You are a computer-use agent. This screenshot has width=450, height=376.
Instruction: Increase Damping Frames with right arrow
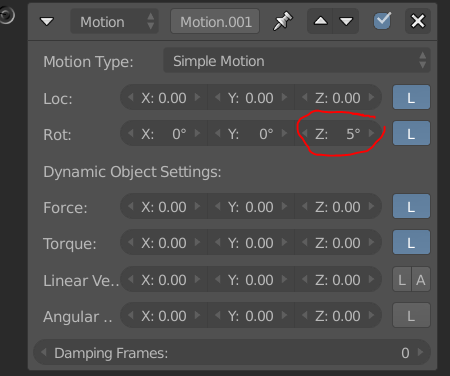click(x=420, y=352)
